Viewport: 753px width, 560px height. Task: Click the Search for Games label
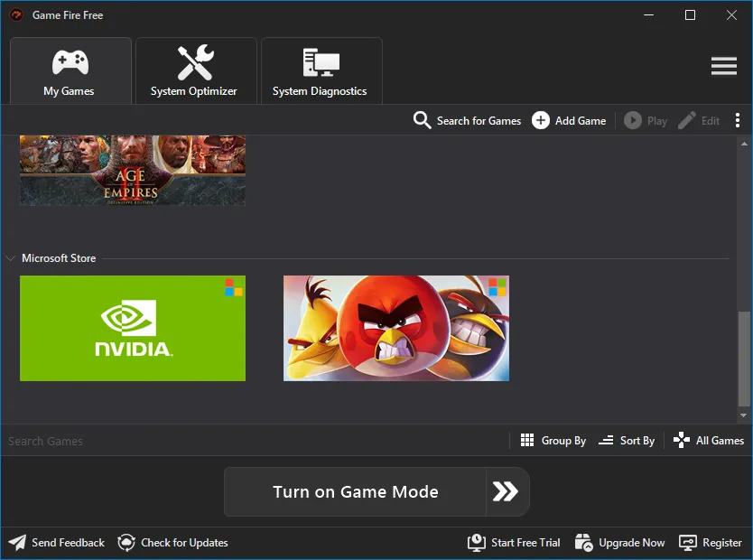click(479, 120)
